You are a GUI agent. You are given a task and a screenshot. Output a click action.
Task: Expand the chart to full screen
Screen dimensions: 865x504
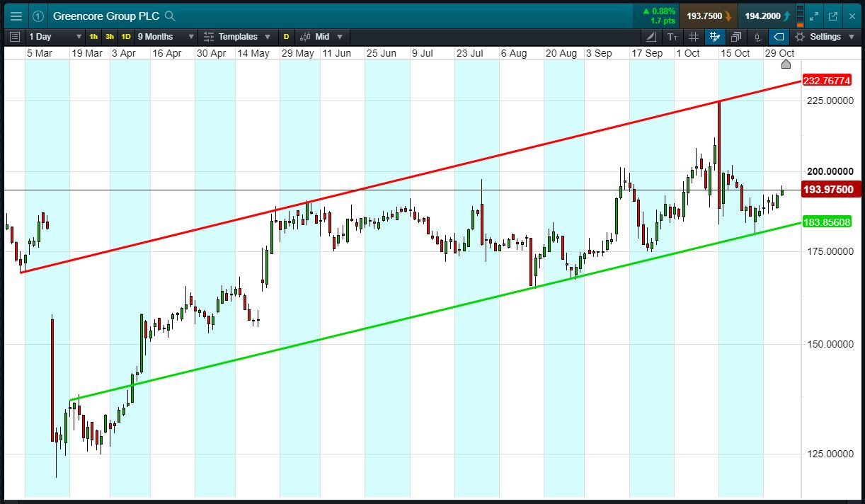click(x=815, y=16)
